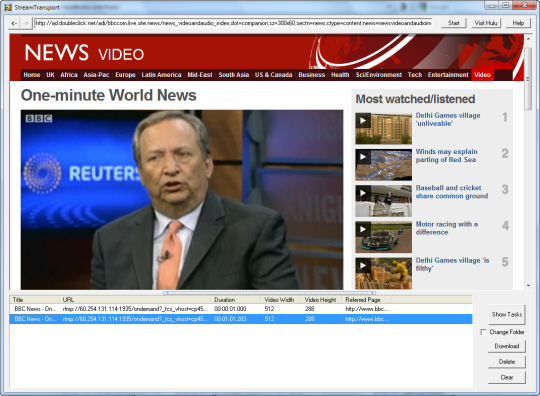Open the US & Canada nav tab
This screenshot has width=540, height=396.
(273, 75)
